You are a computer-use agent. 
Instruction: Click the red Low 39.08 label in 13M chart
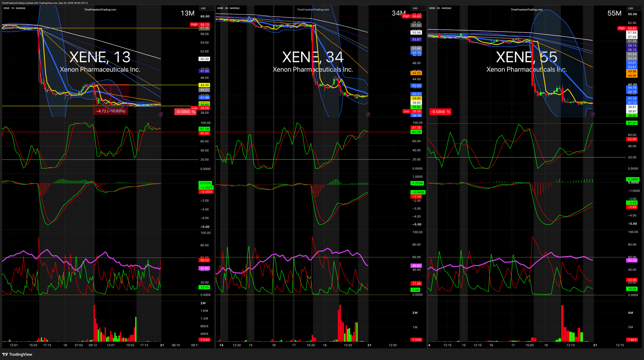click(200, 108)
